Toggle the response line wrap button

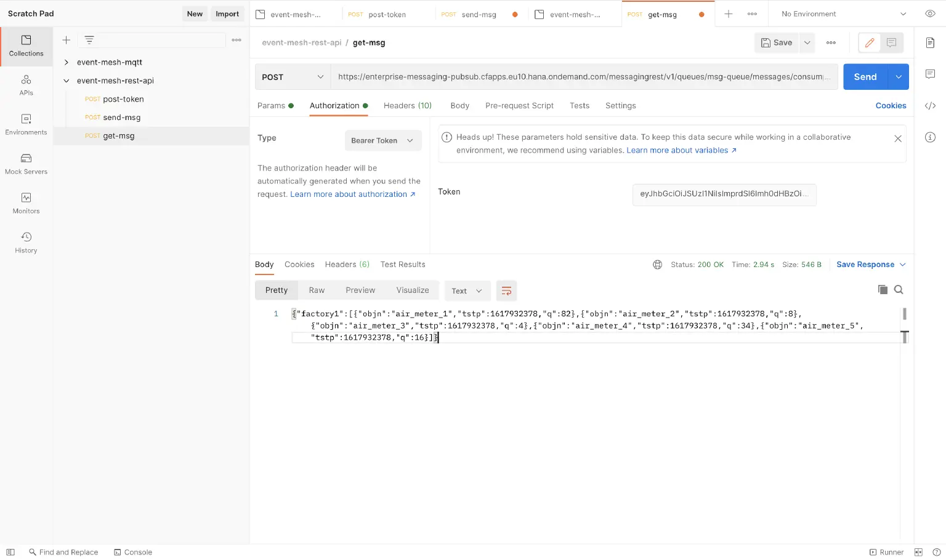point(506,291)
